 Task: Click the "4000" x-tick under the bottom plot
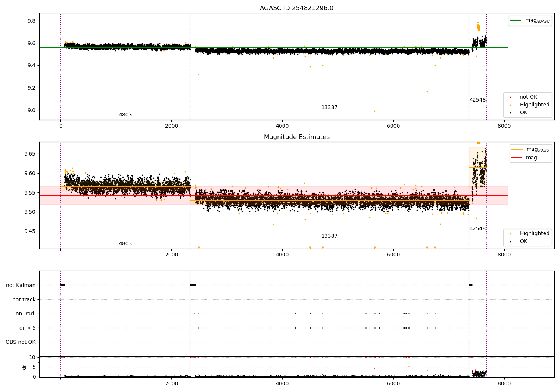pyautogui.click(x=282, y=384)
